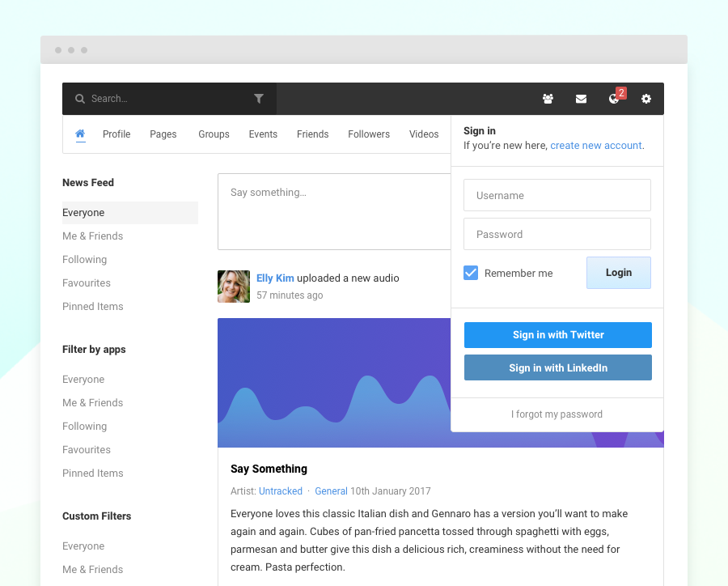The height and width of the screenshot is (586, 728).
Task: Switch to the Profile tab
Action: (116, 134)
